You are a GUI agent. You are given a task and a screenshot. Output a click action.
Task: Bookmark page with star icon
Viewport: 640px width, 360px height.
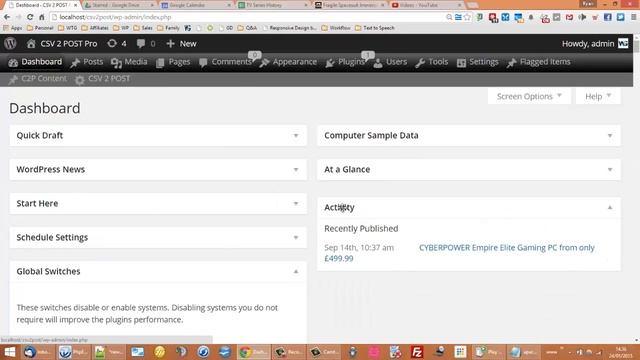(x=467, y=17)
